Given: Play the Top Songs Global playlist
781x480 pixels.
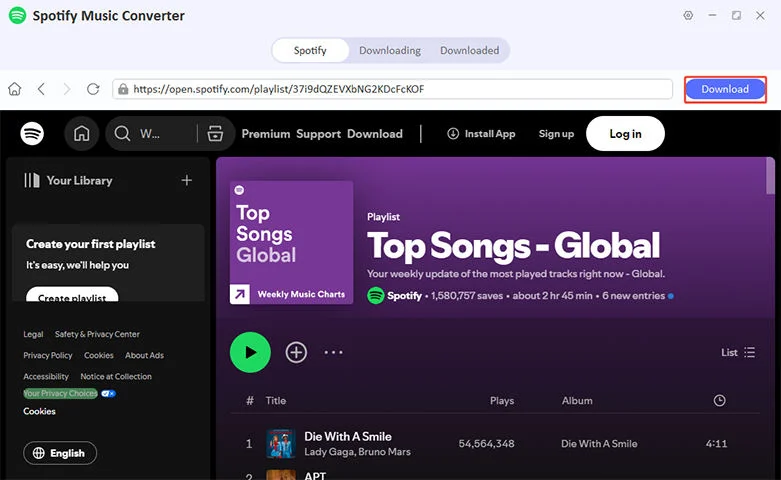Looking at the screenshot, I should pyautogui.click(x=250, y=353).
